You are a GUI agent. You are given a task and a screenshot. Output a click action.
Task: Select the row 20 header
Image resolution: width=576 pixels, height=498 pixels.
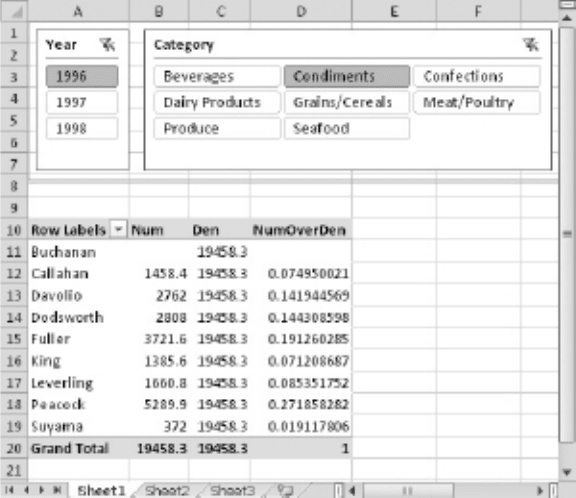tap(14, 448)
